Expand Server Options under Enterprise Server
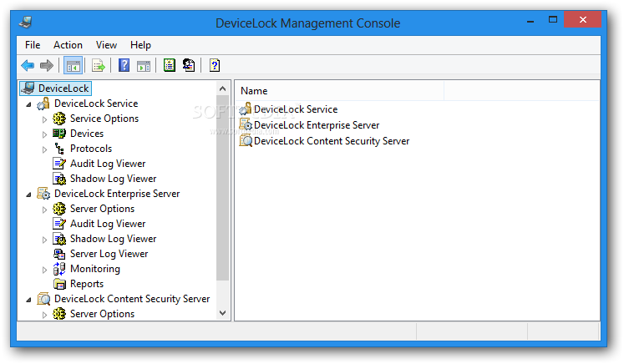Viewport: 624px width, 364px height. (x=44, y=210)
